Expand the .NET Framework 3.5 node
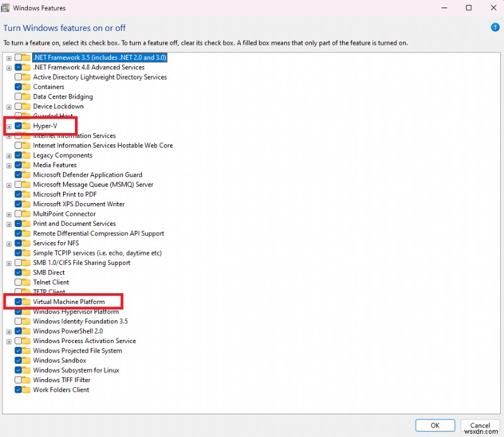The height and width of the screenshot is (437, 504). (x=8, y=57)
